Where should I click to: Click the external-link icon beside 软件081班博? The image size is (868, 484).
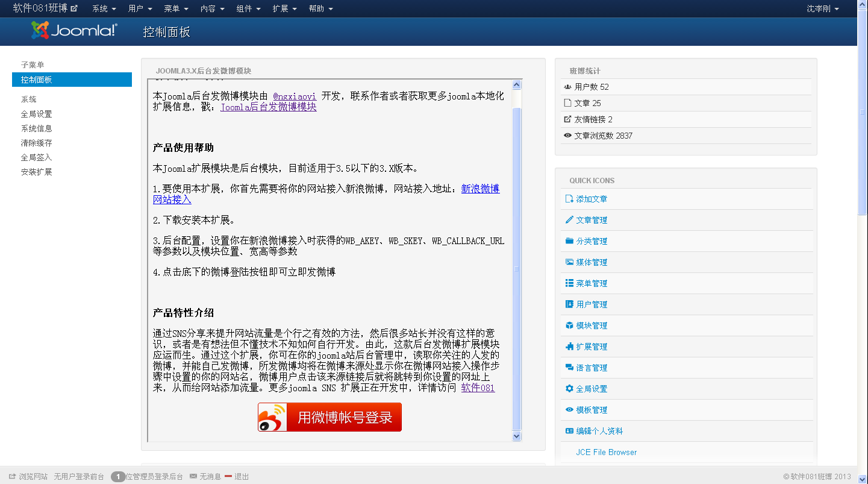[x=74, y=8]
